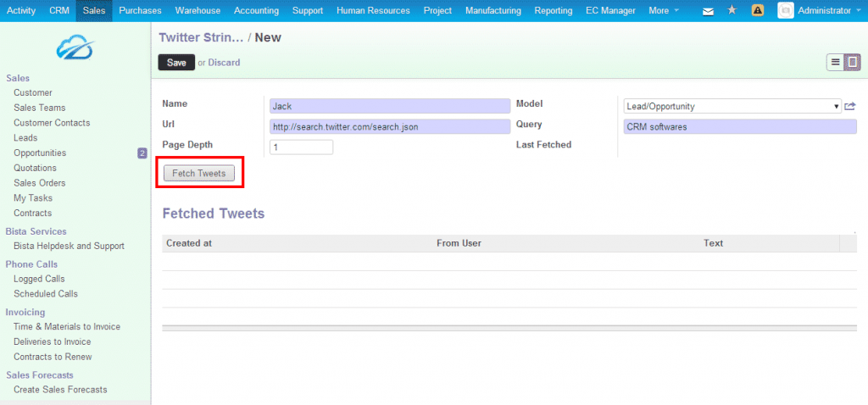Open the Support menu
This screenshot has width=868, height=405.
point(308,10)
